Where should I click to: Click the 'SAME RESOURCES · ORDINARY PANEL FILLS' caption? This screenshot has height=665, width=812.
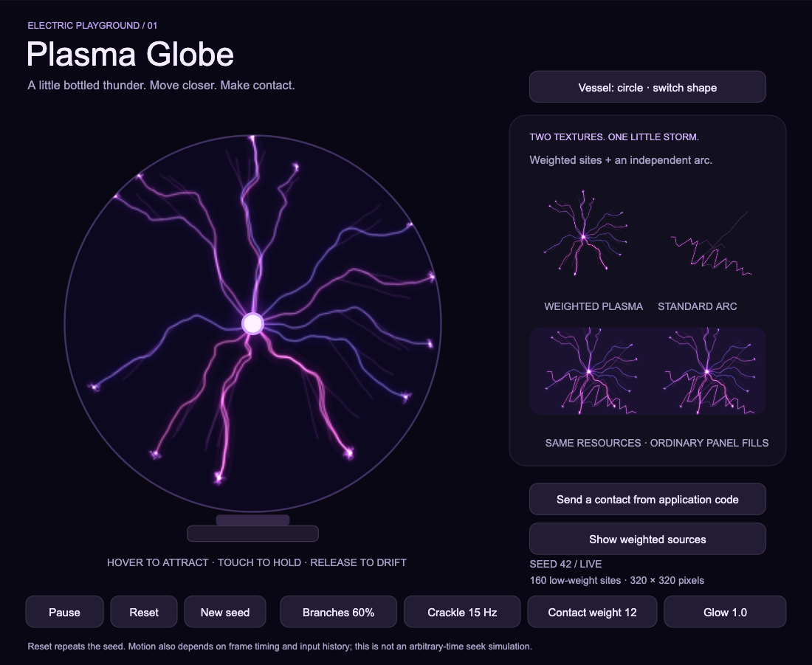tap(657, 444)
